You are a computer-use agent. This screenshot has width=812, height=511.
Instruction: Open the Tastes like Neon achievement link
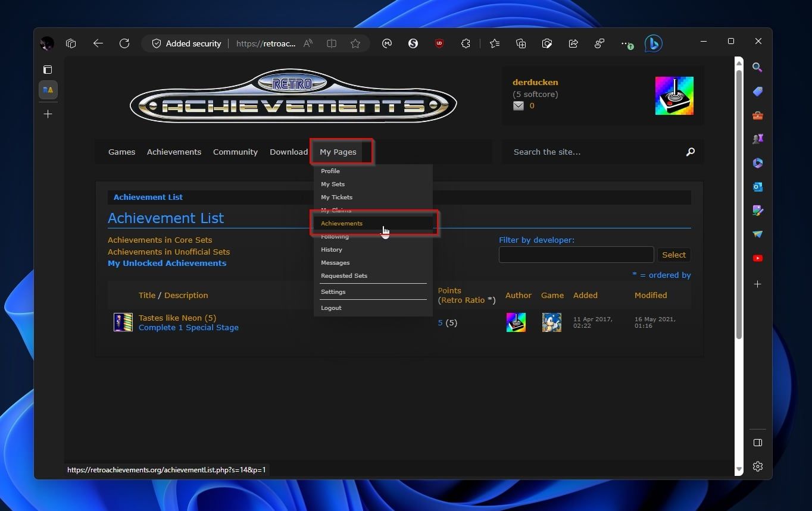tap(177, 318)
